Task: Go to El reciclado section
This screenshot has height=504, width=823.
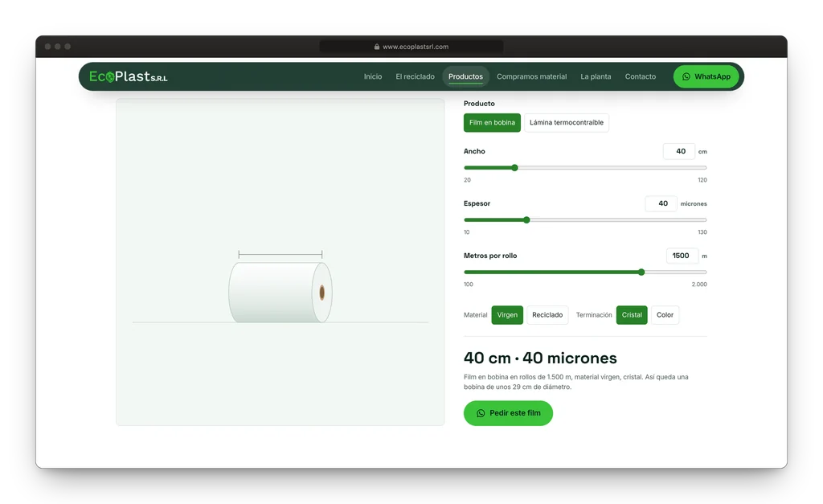Action: click(416, 76)
